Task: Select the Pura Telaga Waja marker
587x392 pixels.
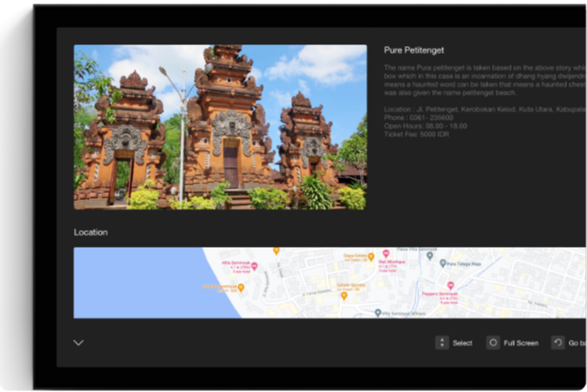Action: [442, 262]
